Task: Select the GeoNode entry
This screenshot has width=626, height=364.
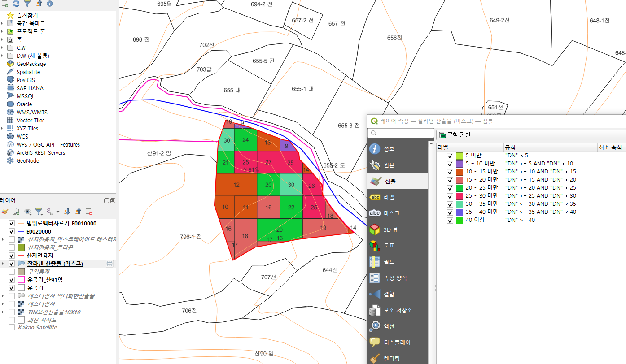Action: point(28,160)
